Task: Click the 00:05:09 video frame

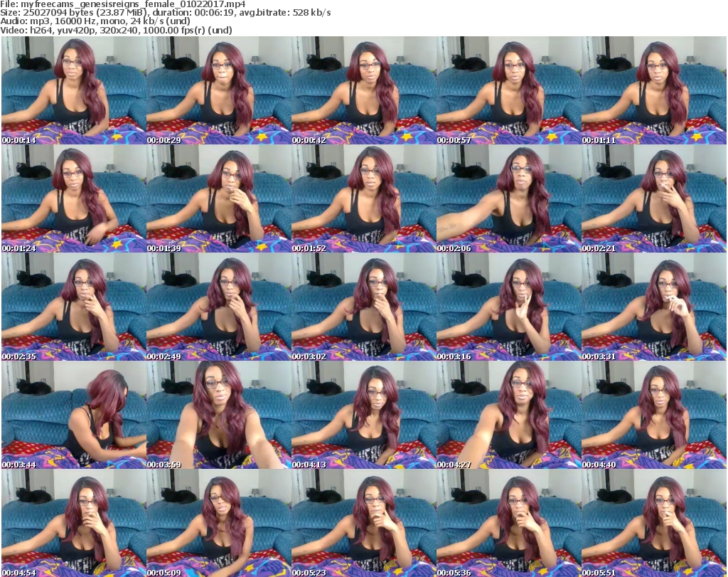Action: (x=219, y=523)
